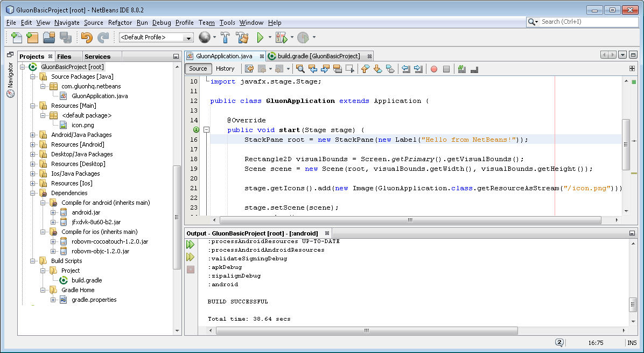Run the project with green play icon

tap(260, 37)
